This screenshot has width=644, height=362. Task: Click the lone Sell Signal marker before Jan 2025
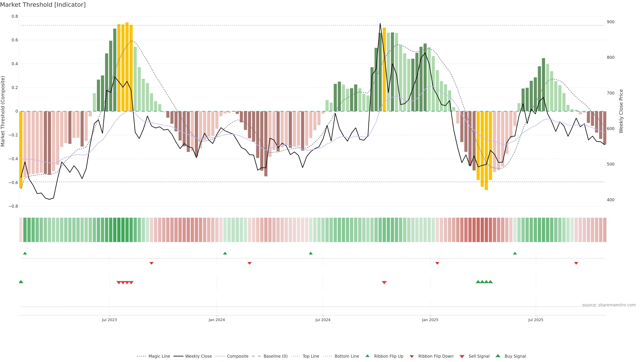coord(384,282)
